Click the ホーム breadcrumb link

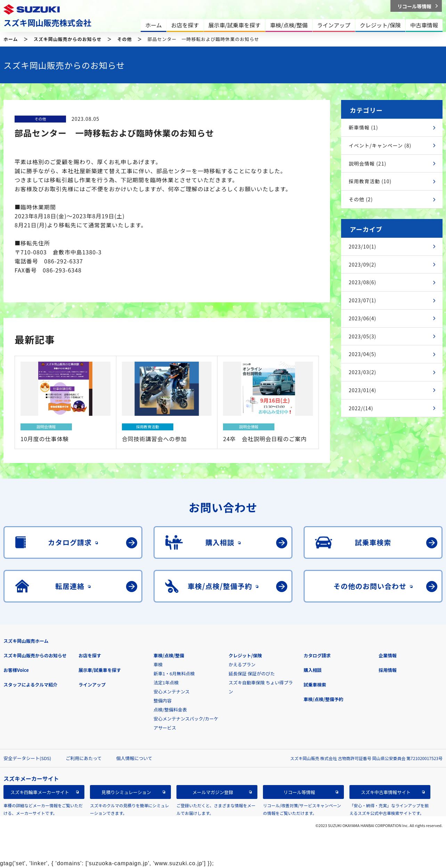[10, 39]
